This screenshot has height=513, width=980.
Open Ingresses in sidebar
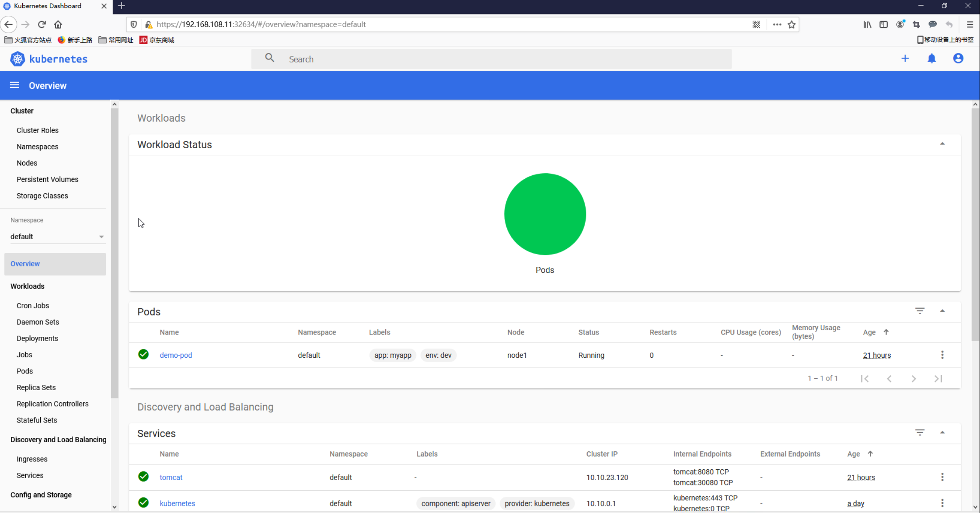pos(32,459)
